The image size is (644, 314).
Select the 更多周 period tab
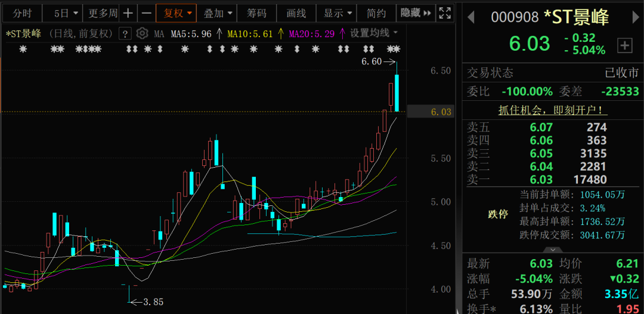pyautogui.click(x=103, y=13)
